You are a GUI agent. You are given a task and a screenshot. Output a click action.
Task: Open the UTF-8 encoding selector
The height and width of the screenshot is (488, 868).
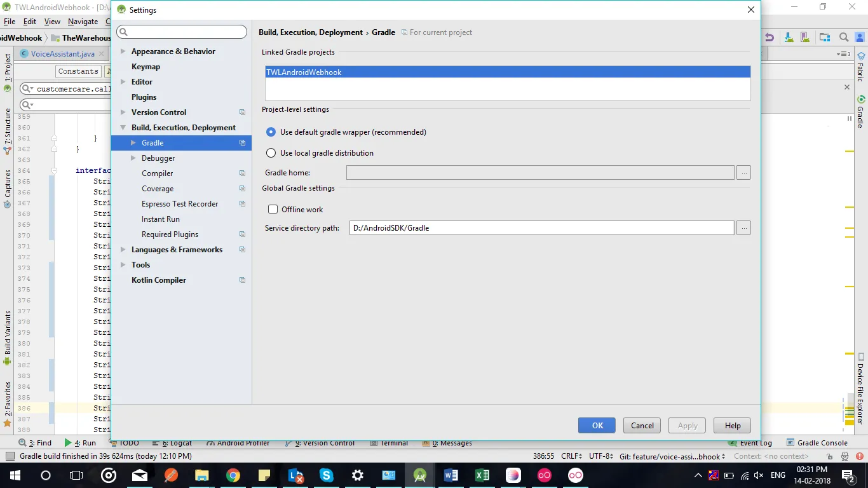(600, 456)
